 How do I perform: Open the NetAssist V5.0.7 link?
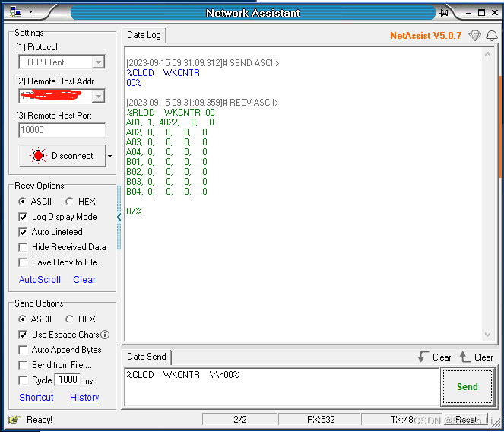(426, 36)
